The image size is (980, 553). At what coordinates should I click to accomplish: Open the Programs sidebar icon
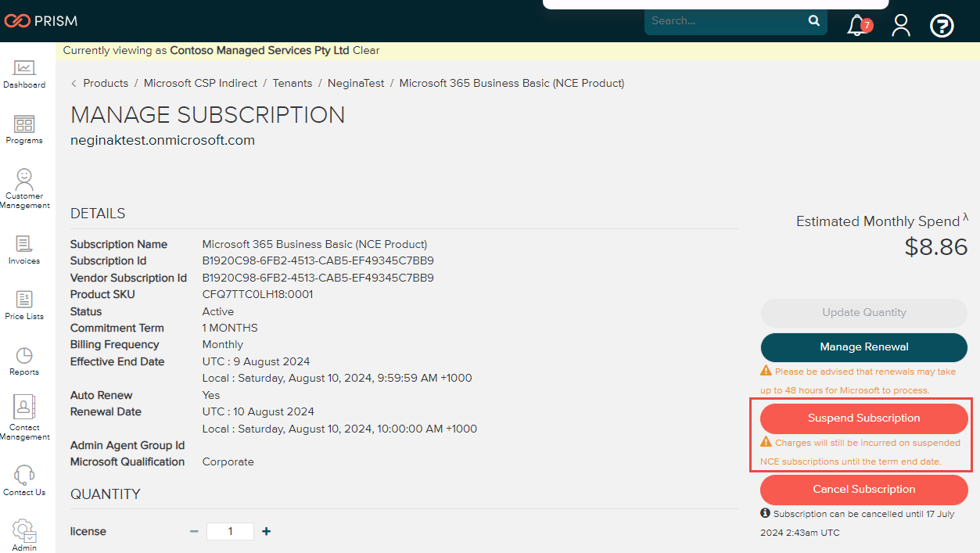click(24, 130)
